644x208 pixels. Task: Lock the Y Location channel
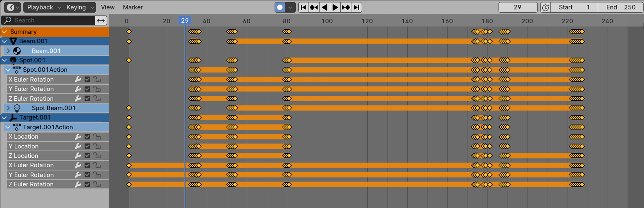(97, 146)
